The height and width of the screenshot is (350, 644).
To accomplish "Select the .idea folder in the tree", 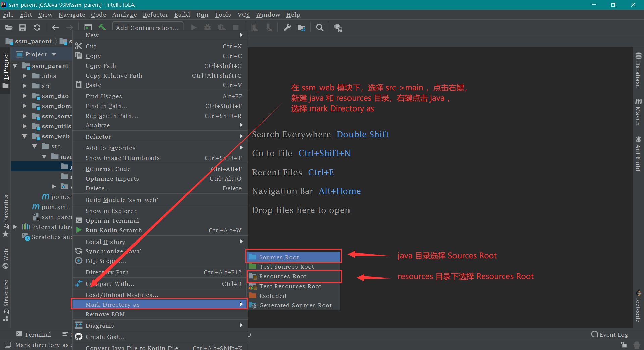I will [49, 76].
